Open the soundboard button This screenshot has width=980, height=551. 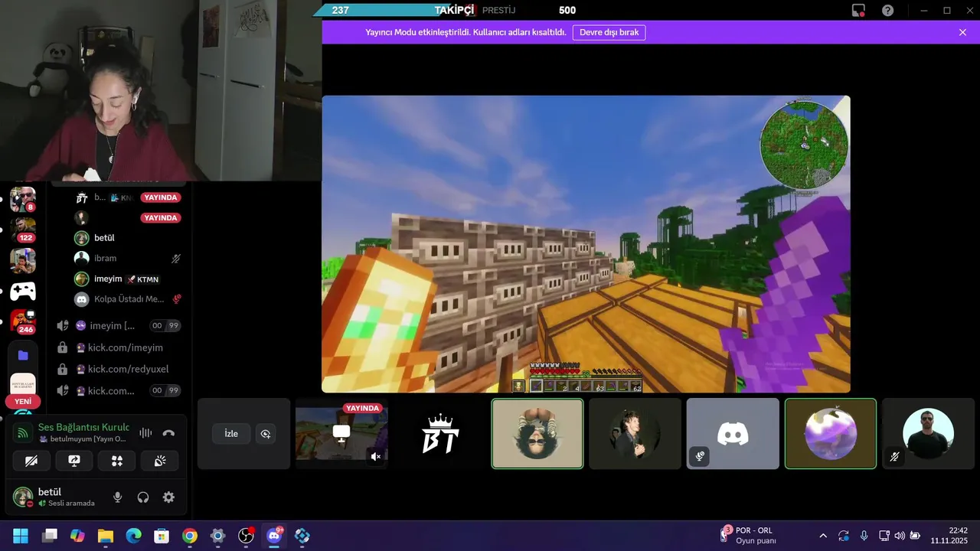coord(160,461)
